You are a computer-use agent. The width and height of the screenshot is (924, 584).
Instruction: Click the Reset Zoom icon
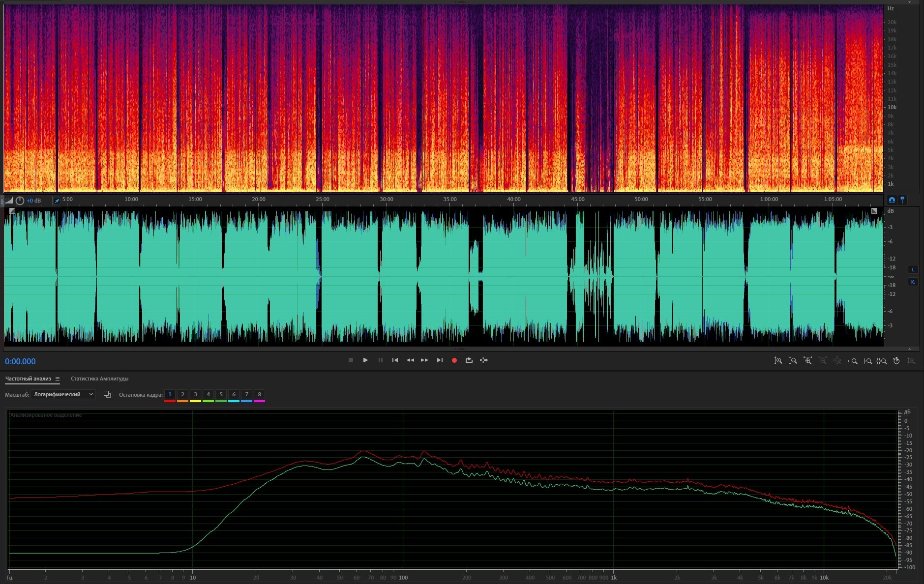pyautogui.click(x=896, y=361)
